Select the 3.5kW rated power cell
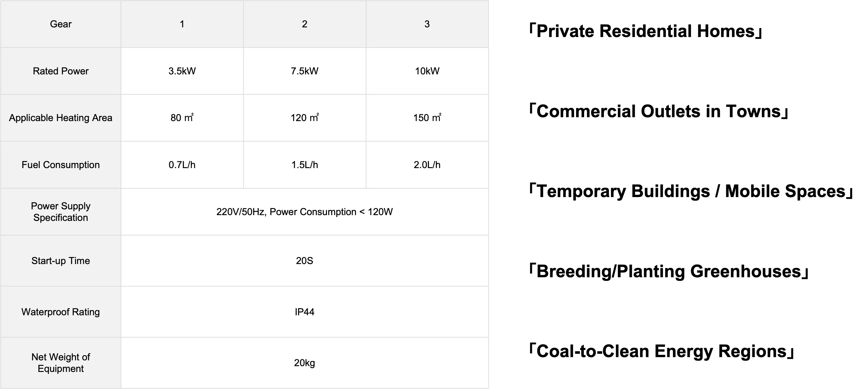The width and height of the screenshot is (868, 389). click(x=182, y=71)
